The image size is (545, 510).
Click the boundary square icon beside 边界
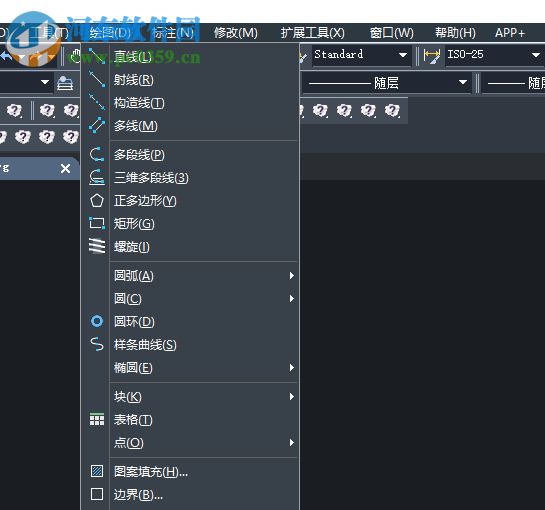(x=97, y=494)
